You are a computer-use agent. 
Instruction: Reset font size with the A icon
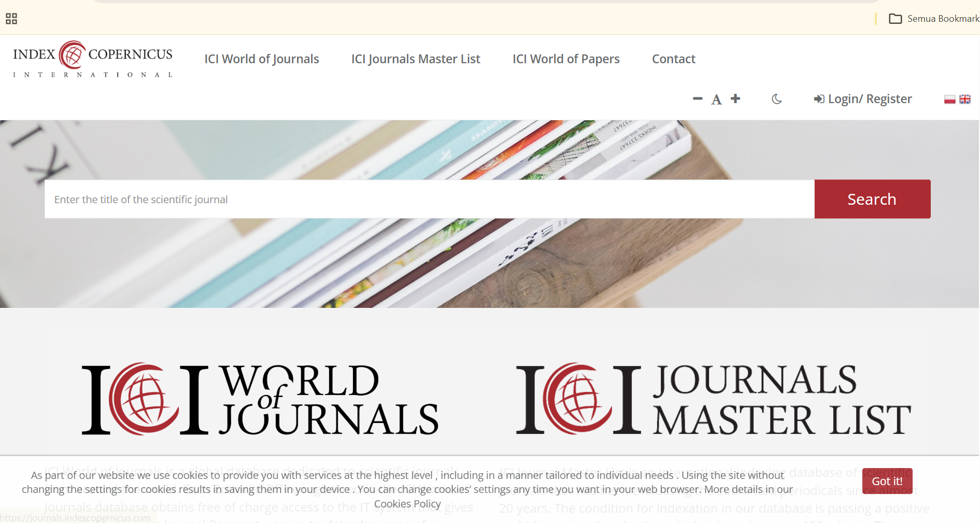pos(716,100)
